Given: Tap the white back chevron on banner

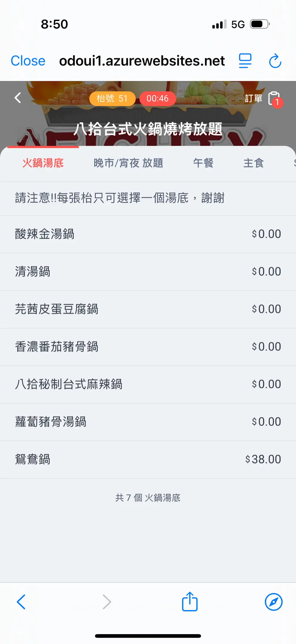Looking at the screenshot, I should tap(18, 98).
